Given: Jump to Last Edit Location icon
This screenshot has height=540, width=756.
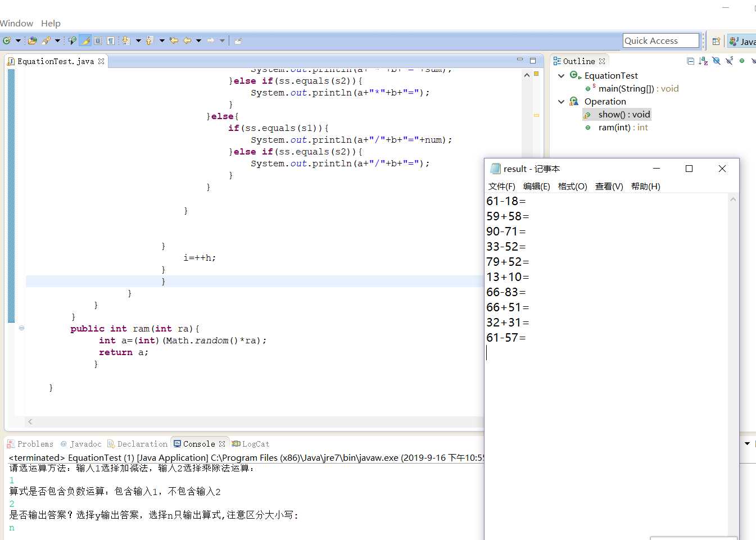Looking at the screenshot, I should point(174,40).
